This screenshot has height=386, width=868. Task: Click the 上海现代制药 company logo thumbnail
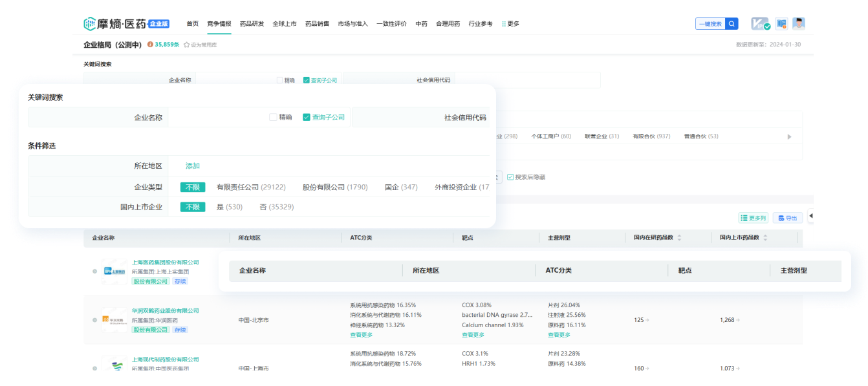pyautogui.click(x=114, y=366)
